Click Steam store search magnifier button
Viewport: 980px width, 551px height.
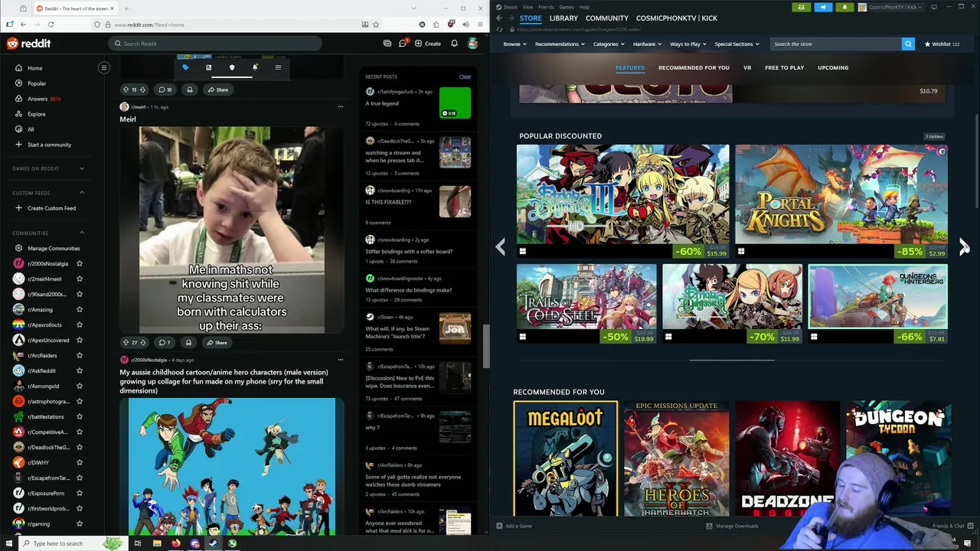pos(908,44)
